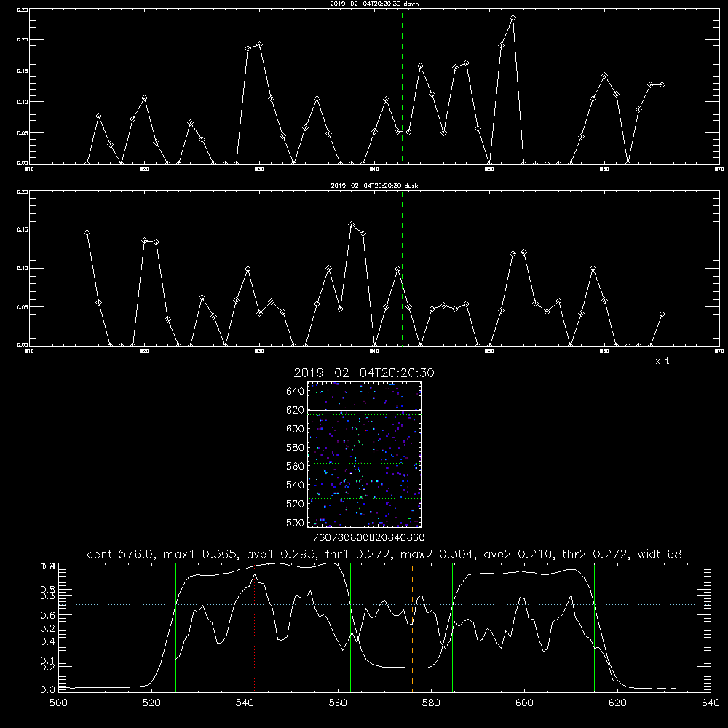Click the '640' x-axis label of bottom plot
The width and height of the screenshot is (728, 728).
coord(711,703)
